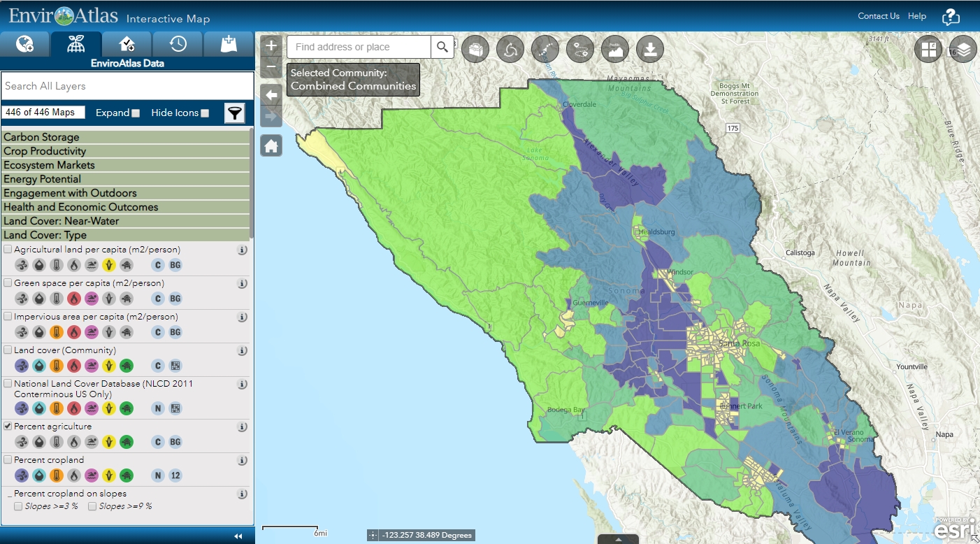The image size is (980, 544).
Task: Open the elevation Profile tool
Action: 615,49
